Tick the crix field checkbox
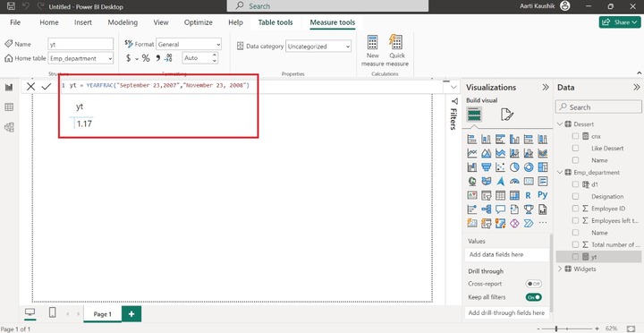644x333 pixels. (575, 136)
